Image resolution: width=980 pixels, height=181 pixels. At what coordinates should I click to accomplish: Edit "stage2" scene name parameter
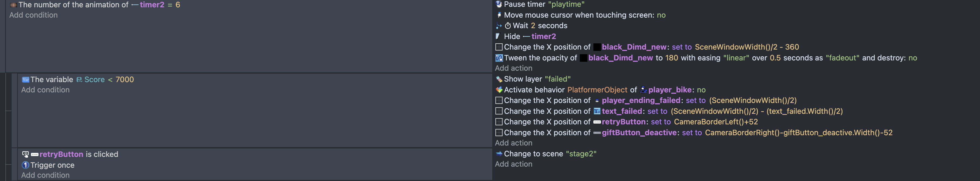581,154
